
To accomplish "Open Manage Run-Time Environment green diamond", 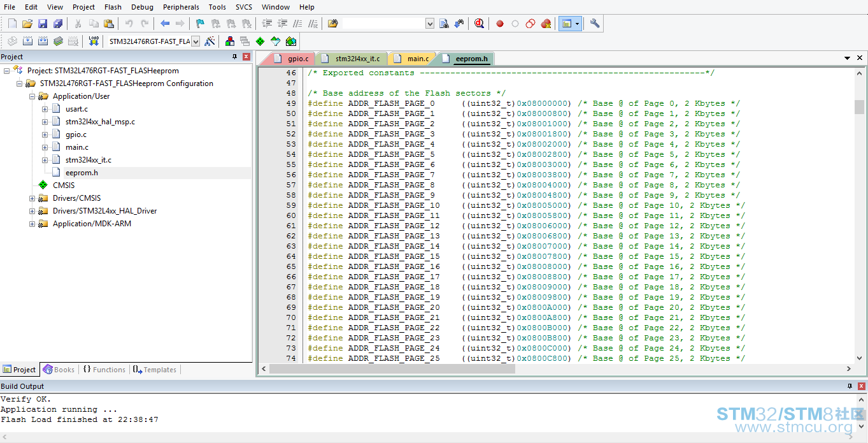I will pos(260,41).
